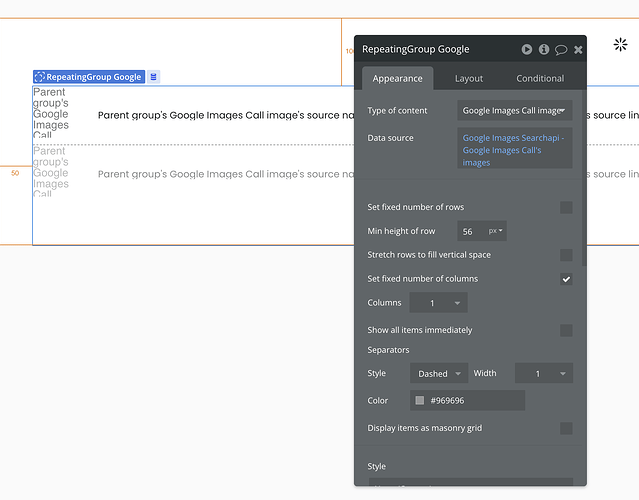Click the comment speech bubble icon
The image size is (639, 500).
[x=561, y=49]
